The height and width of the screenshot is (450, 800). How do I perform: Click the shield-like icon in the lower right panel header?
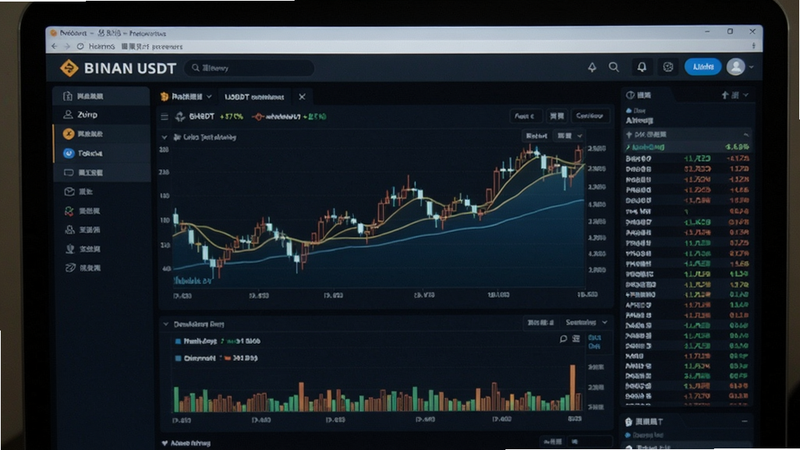pos(629,422)
